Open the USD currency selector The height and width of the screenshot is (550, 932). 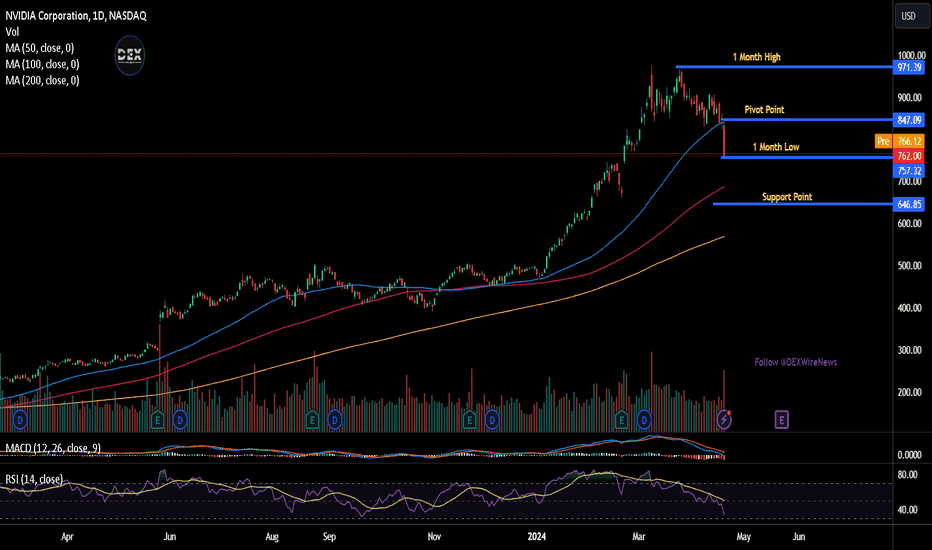pos(911,16)
